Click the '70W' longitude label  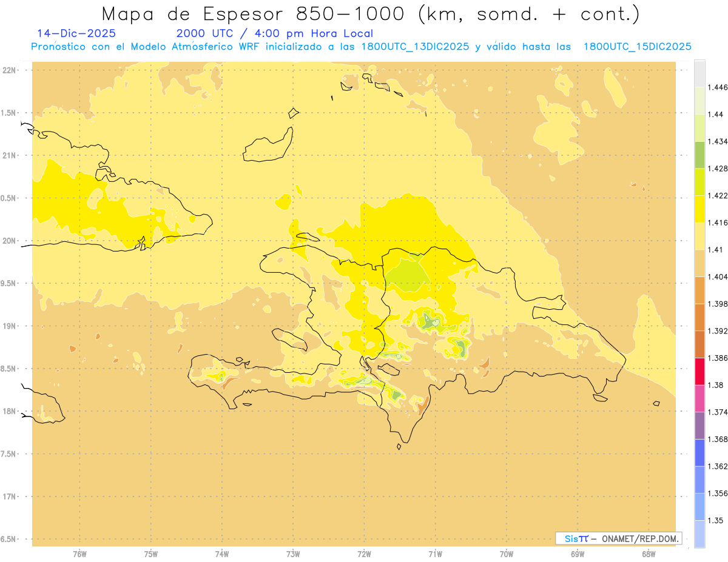(x=507, y=554)
